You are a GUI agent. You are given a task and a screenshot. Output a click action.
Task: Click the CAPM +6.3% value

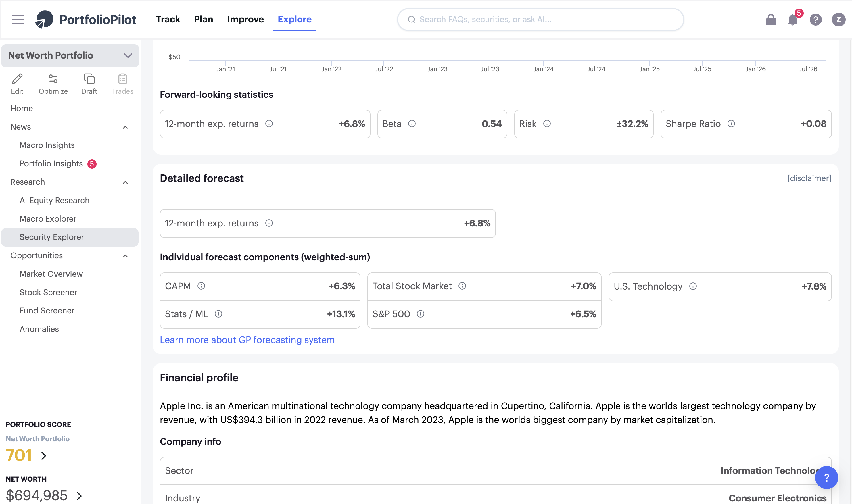point(341,286)
